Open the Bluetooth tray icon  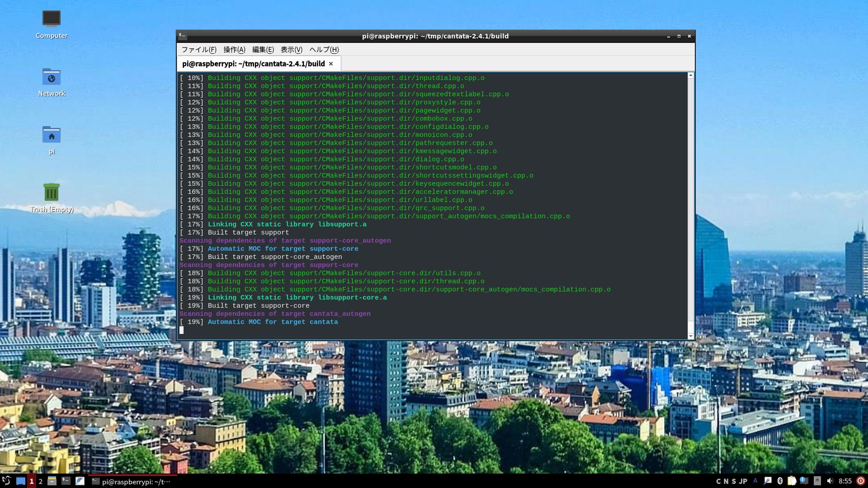click(780, 480)
